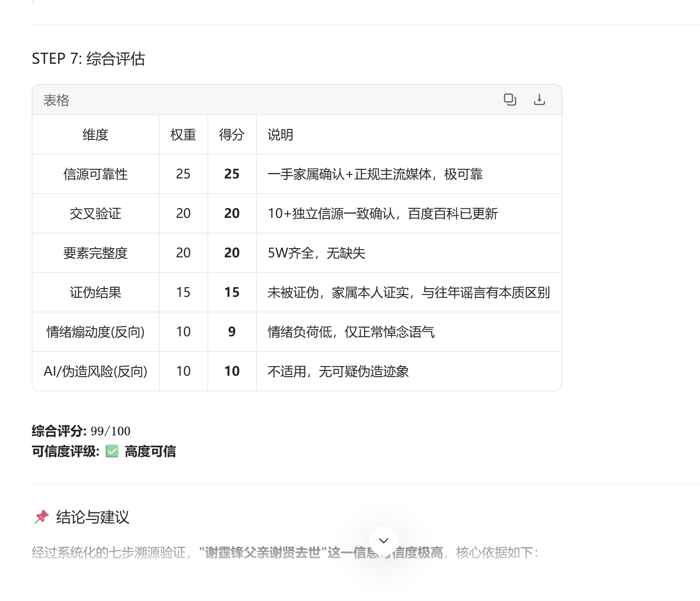Click the paragraph beginning 经过系统化的七步溯源验证

click(x=285, y=552)
